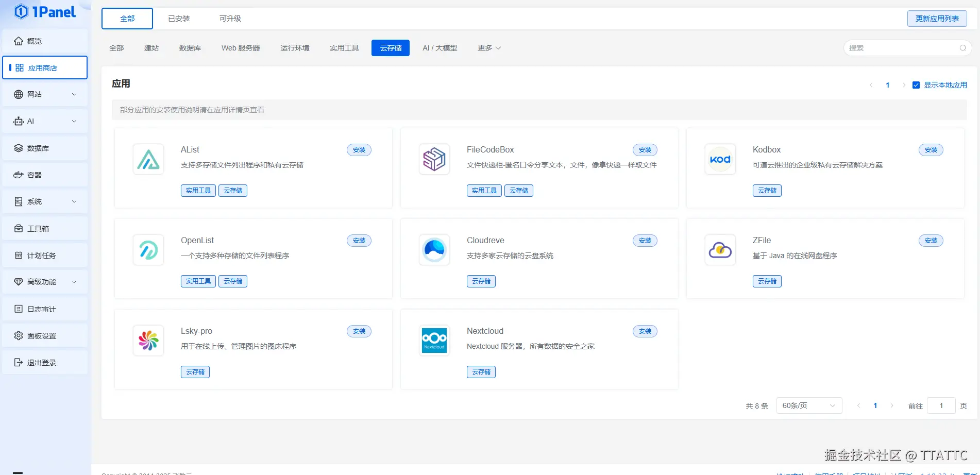Image resolution: width=980 pixels, height=475 pixels.
Task: Install the ZFile app
Action: (x=931, y=241)
